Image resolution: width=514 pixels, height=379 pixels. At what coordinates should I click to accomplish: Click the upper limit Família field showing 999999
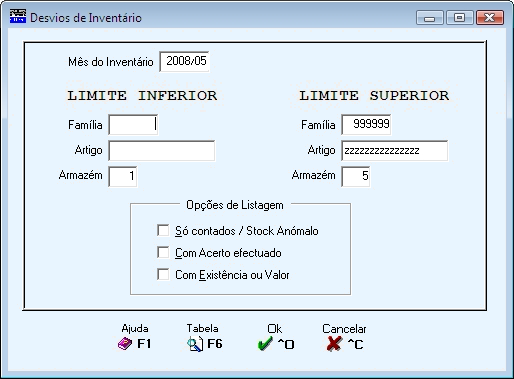(366, 125)
